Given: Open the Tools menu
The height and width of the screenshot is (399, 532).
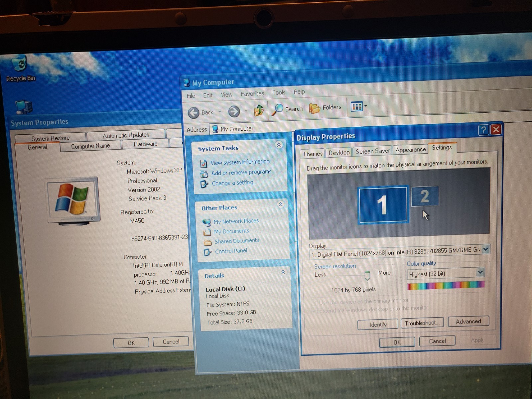Looking at the screenshot, I should coord(279,92).
